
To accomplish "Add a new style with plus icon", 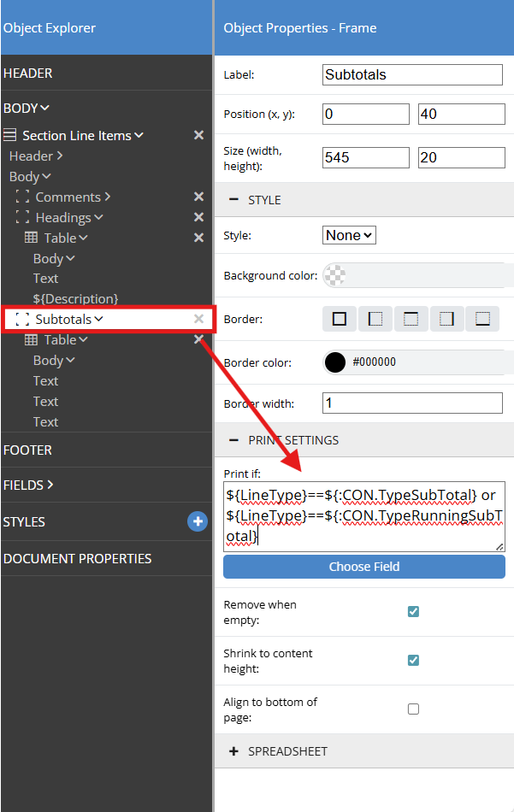I will coord(198,521).
